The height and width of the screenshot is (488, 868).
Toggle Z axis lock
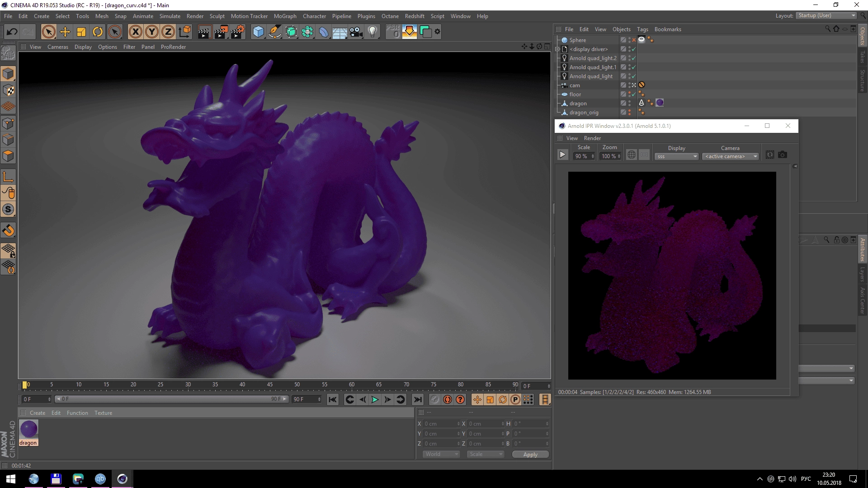point(168,32)
